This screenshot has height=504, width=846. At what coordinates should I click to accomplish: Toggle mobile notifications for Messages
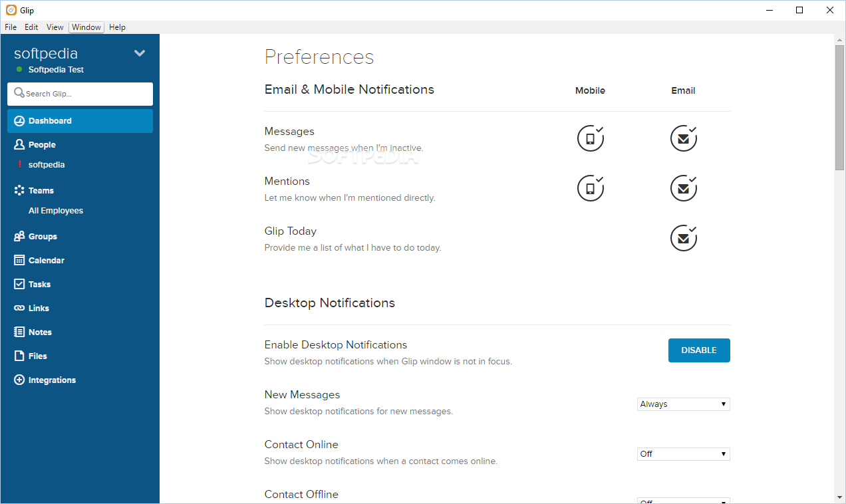pyautogui.click(x=591, y=138)
